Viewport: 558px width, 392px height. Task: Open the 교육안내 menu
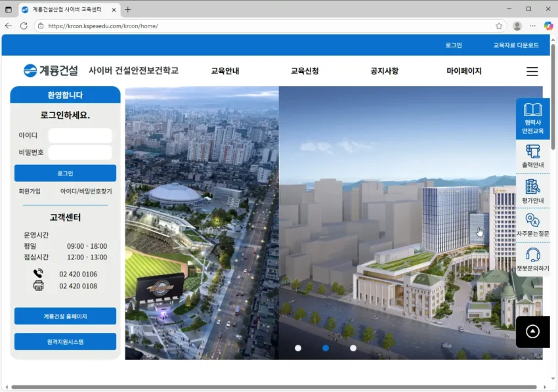(225, 71)
